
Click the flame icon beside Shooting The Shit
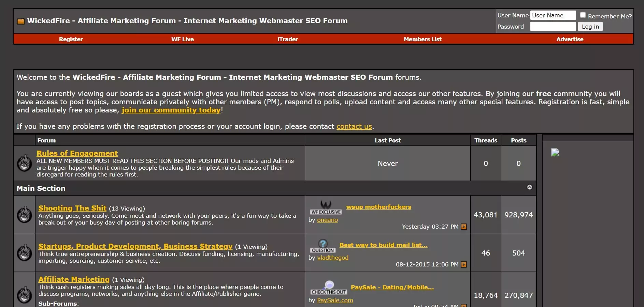(24, 215)
